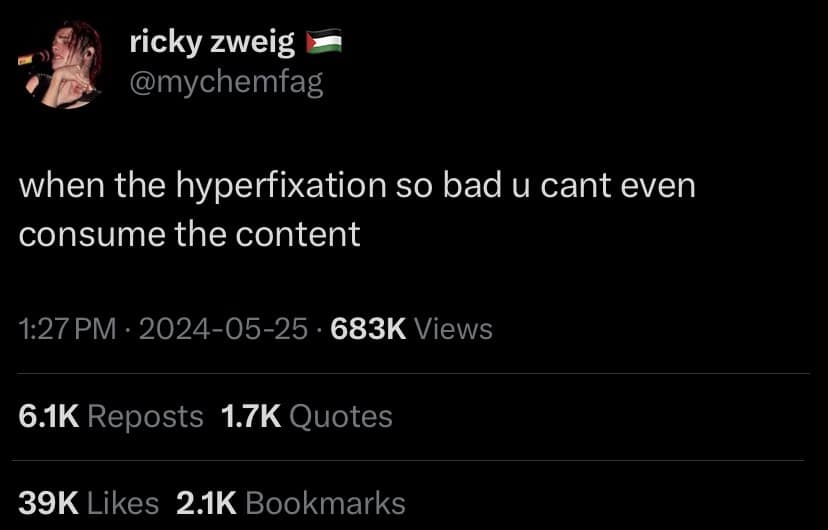Viewport: 828px width, 530px height.
Task: Click the 2024-05-25 date
Action: (x=223, y=329)
